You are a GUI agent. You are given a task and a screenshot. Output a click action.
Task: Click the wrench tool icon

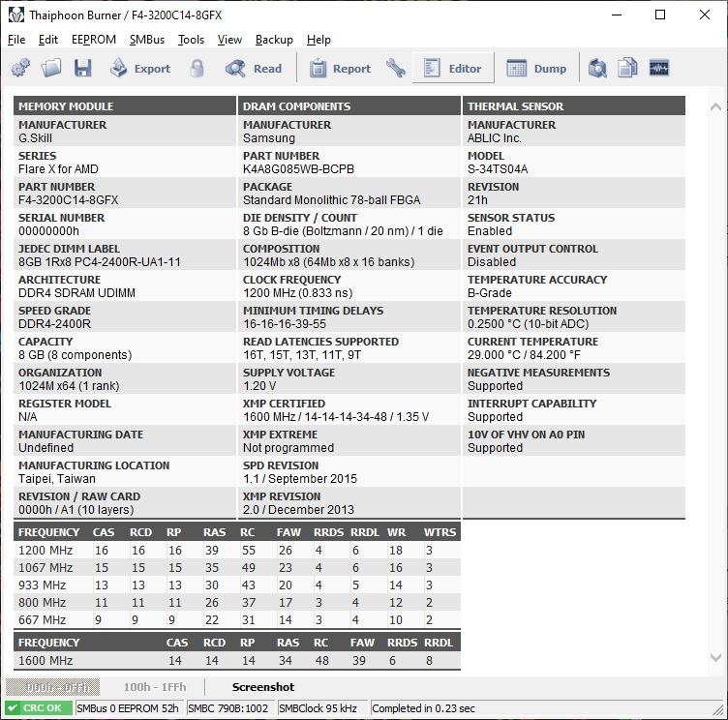click(395, 69)
